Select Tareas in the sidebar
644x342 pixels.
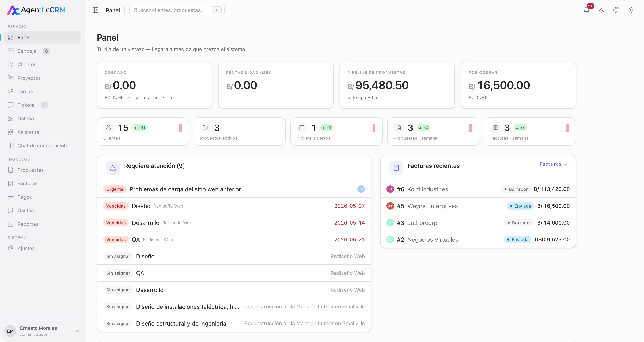(42, 91)
